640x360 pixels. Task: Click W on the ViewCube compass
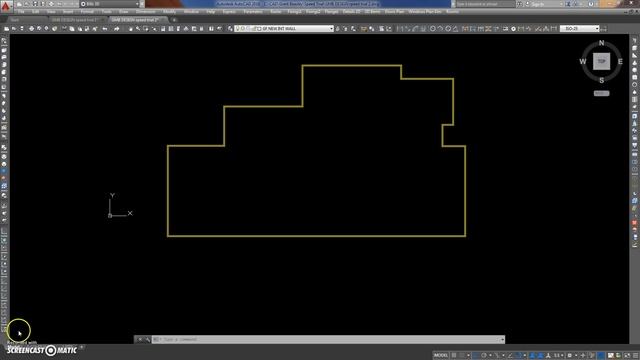click(x=582, y=62)
